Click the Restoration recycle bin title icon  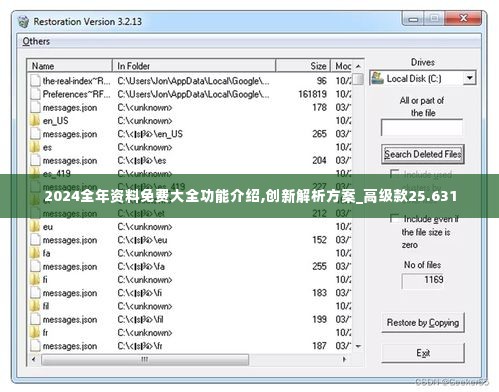(24, 22)
